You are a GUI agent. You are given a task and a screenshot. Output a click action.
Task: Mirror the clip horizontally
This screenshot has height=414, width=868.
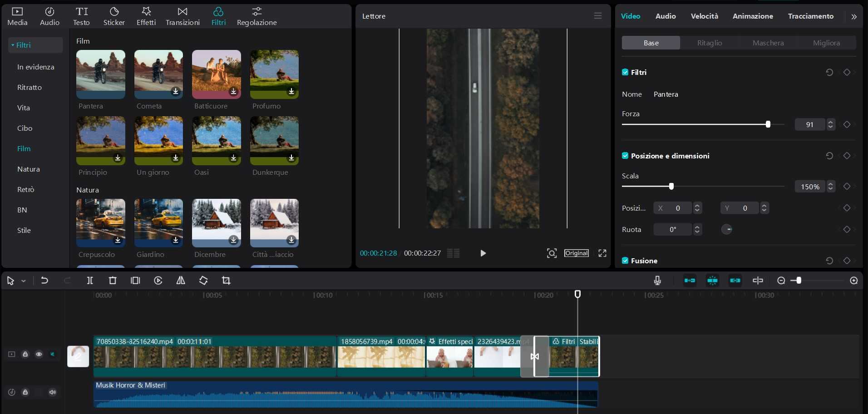[181, 281]
